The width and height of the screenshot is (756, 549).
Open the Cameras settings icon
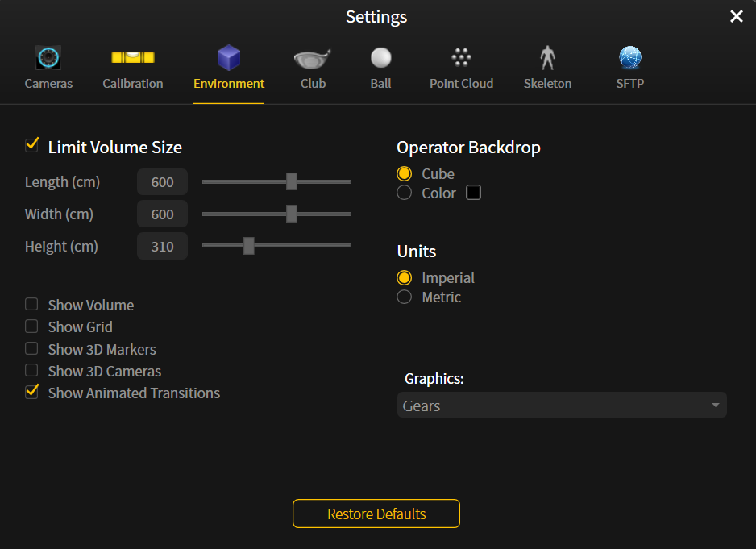coord(48,58)
